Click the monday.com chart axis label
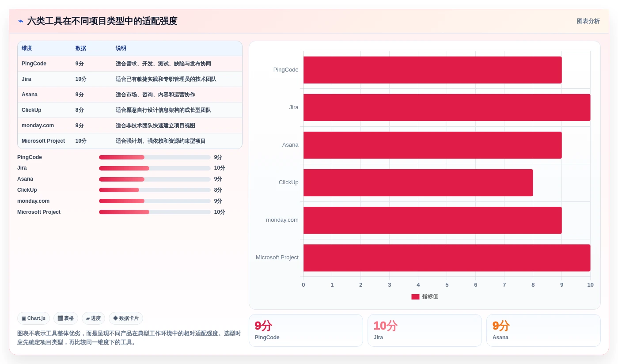618x364 pixels. coord(282,220)
